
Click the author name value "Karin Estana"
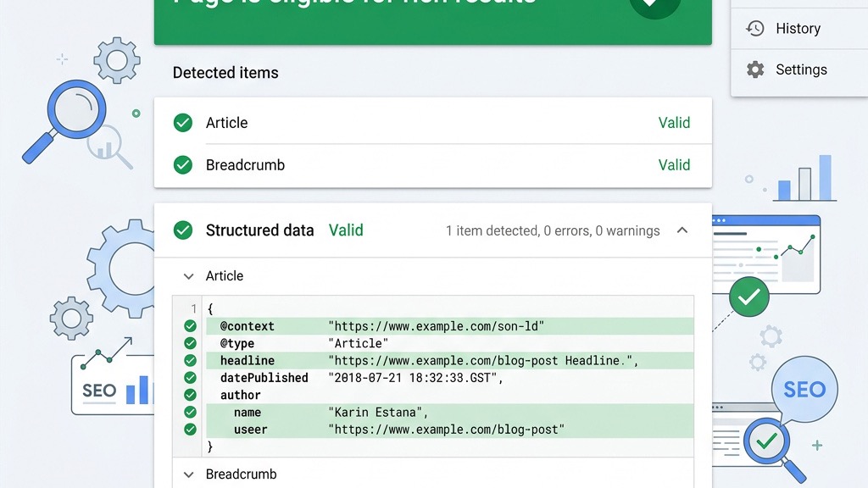click(378, 413)
